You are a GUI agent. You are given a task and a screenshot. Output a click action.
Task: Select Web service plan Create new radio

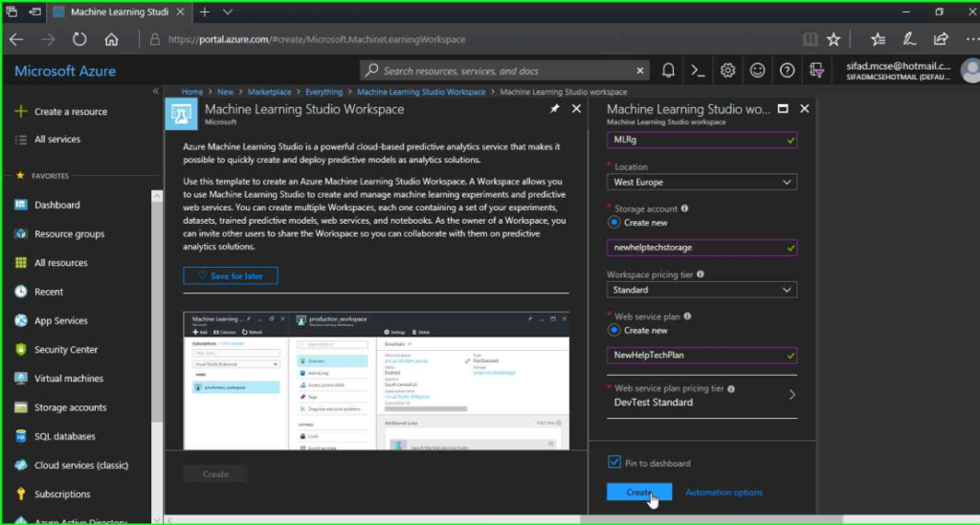pos(613,330)
